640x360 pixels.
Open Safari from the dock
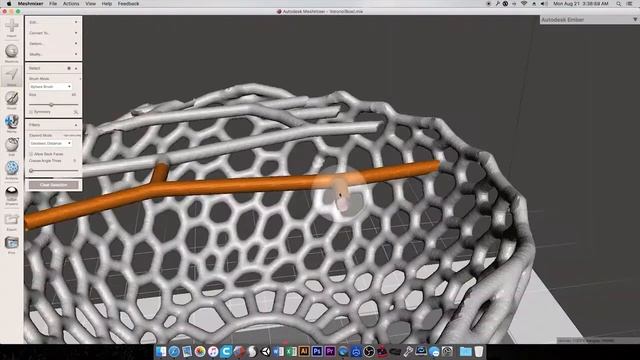[174, 351]
